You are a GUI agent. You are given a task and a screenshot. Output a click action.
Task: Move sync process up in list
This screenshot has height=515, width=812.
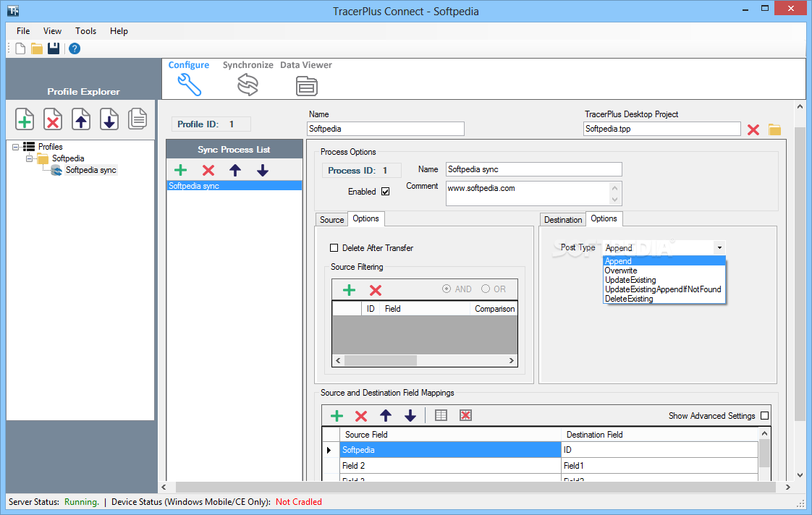(235, 170)
